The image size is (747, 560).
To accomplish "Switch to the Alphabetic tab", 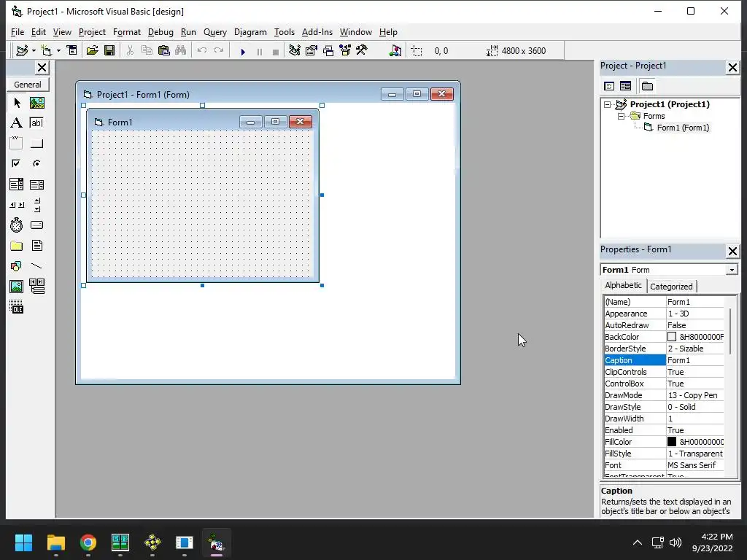I will [x=623, y=285].
